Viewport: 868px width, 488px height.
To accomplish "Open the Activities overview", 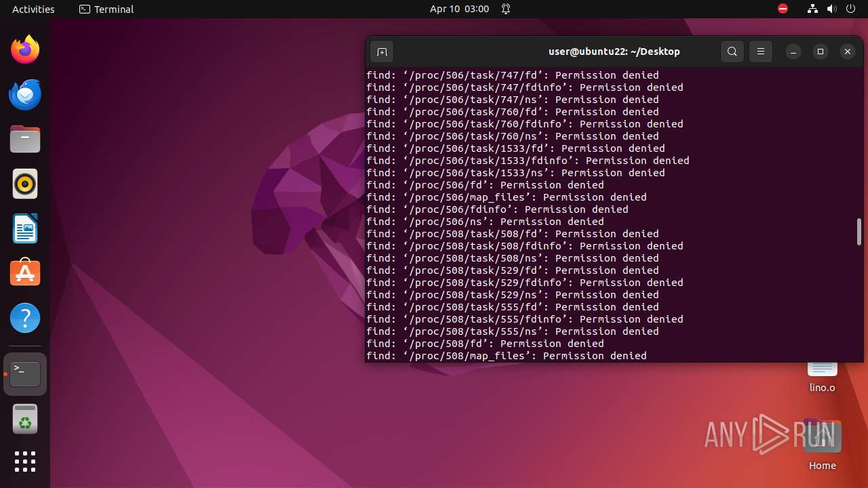I will 33,9.
